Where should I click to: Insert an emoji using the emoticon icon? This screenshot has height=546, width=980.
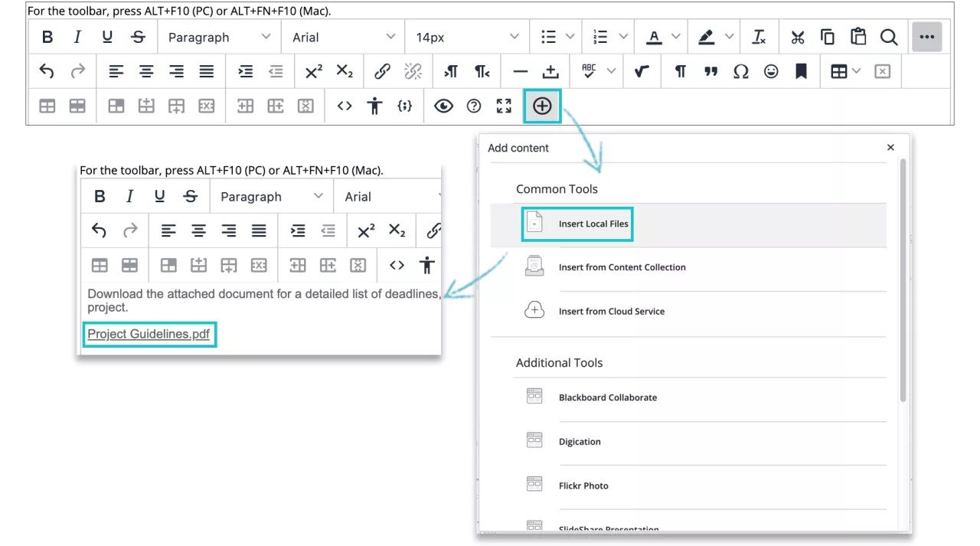771,70
